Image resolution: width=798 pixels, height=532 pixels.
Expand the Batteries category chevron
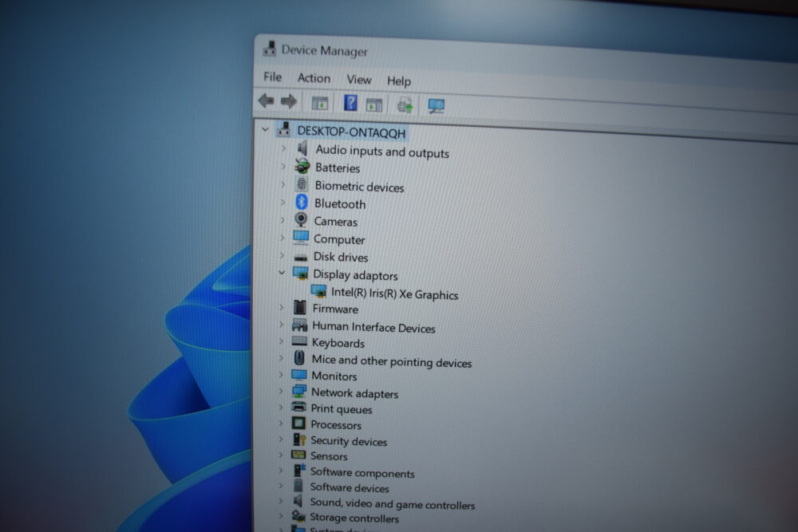coord(283,167)
